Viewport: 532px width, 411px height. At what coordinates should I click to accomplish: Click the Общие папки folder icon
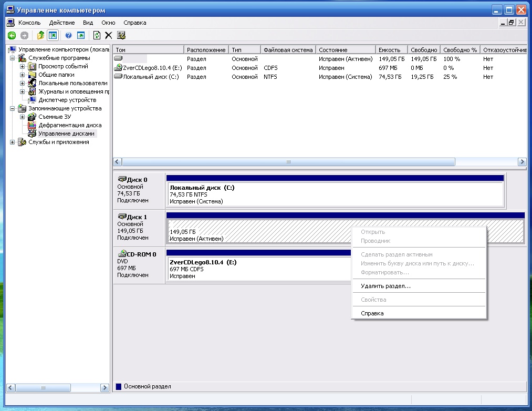(32, 75)
